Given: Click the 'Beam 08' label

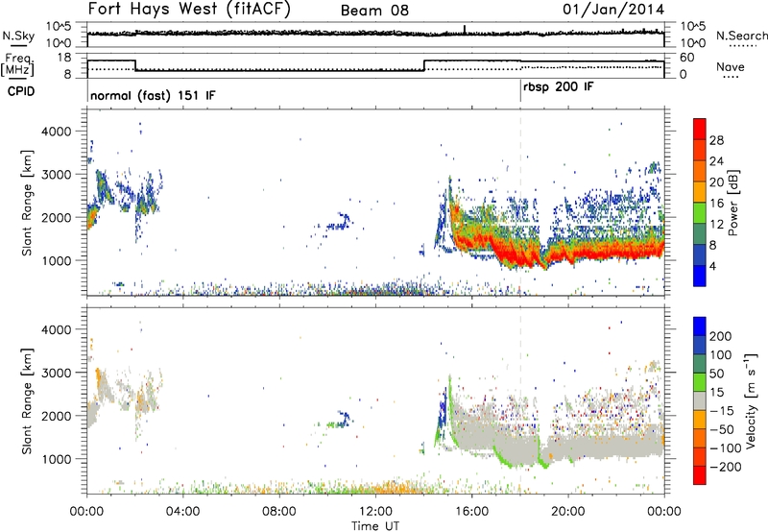Looking at the screenshot, I should point(374,11).
